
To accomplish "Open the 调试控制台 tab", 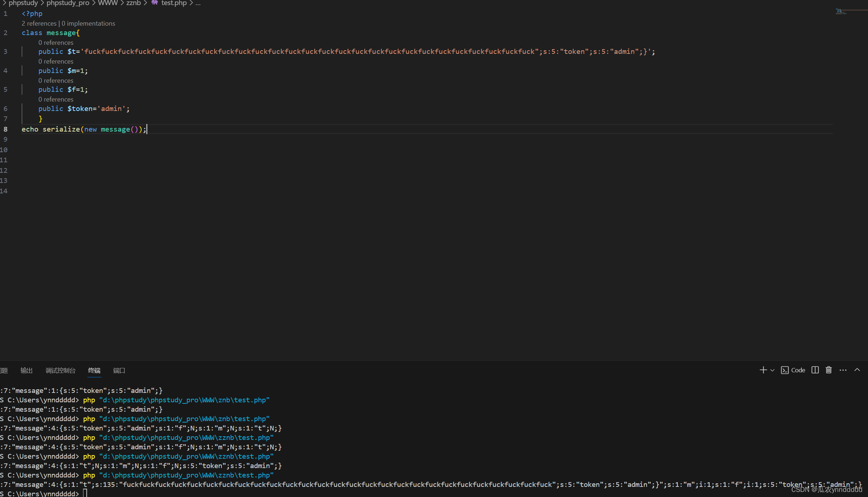I will coord(60,370).
